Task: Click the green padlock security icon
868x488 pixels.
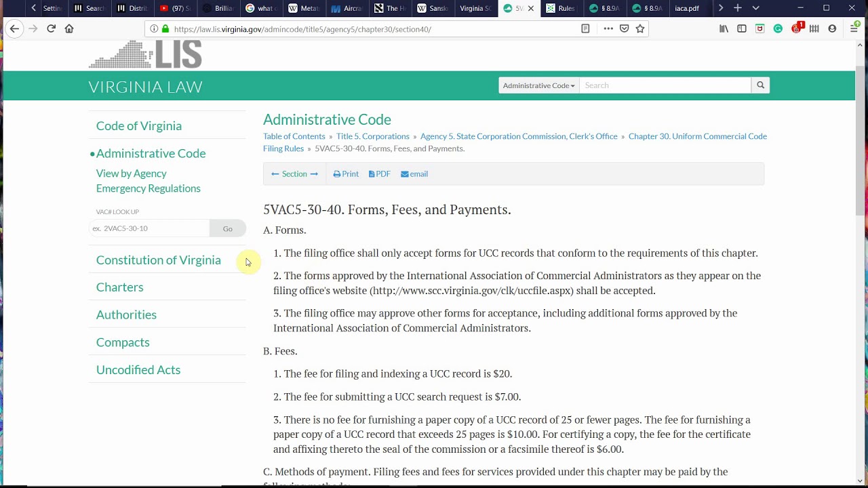Action: coord(165,29)
